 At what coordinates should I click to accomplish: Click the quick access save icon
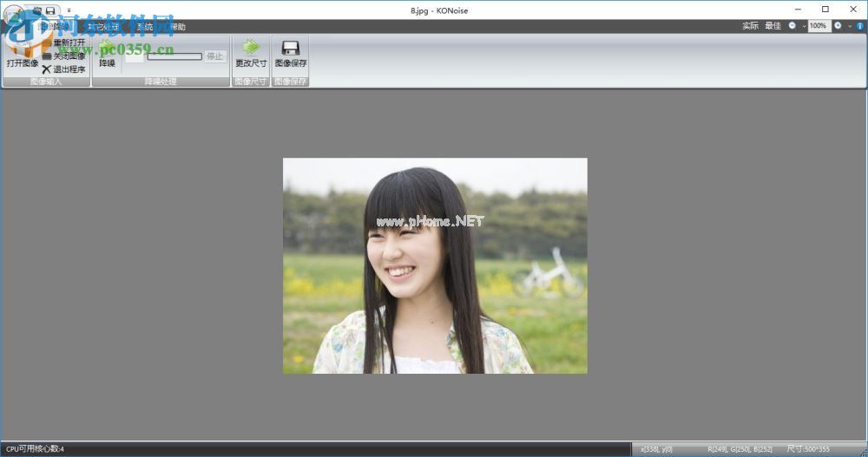point(50,10)
